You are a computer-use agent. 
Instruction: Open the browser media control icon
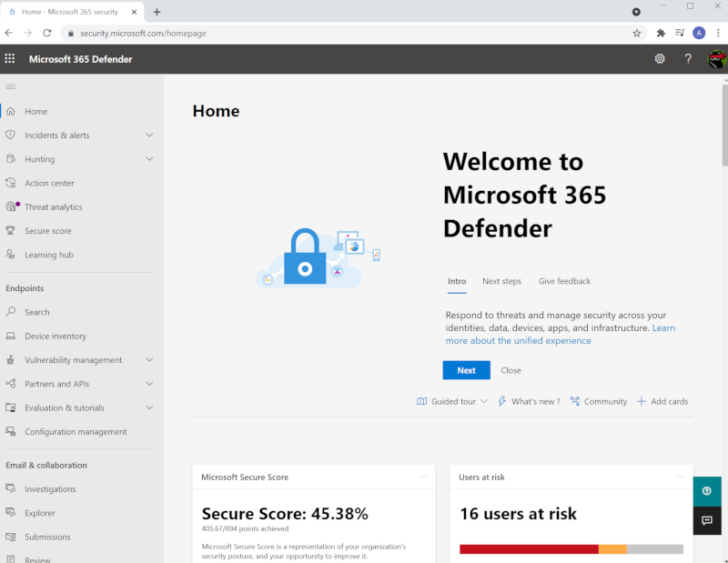[x=680, y=33]
